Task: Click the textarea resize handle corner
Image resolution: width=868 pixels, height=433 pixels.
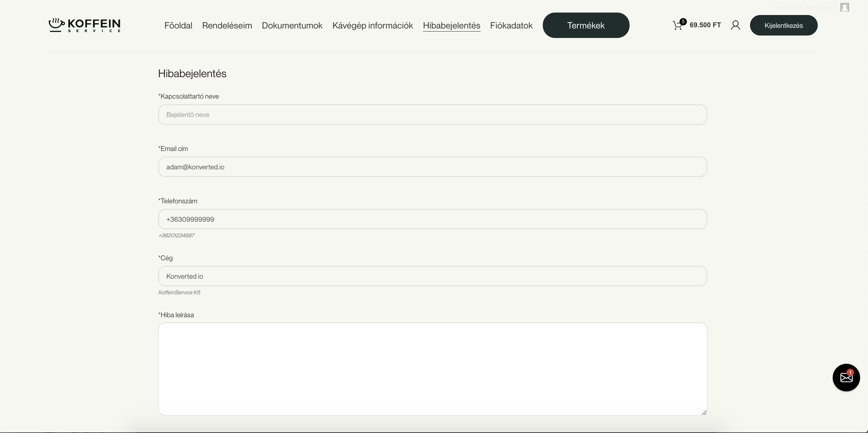Action: [704, 412]
